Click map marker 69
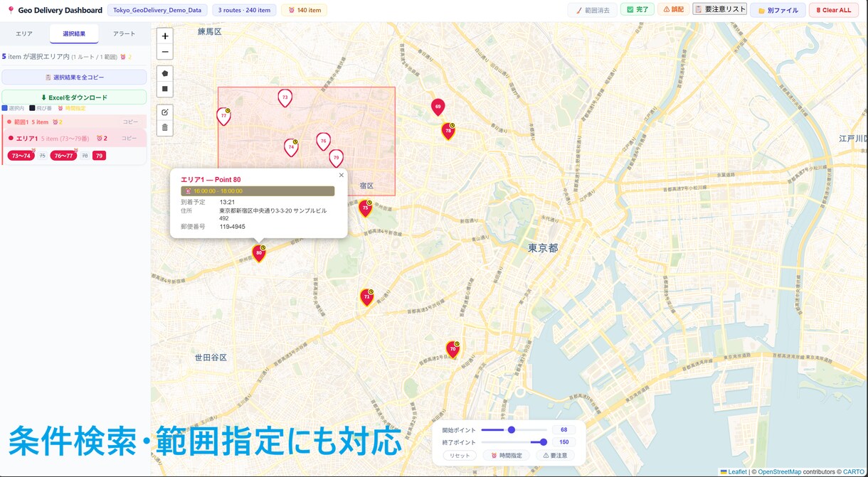 coord(438,107)
